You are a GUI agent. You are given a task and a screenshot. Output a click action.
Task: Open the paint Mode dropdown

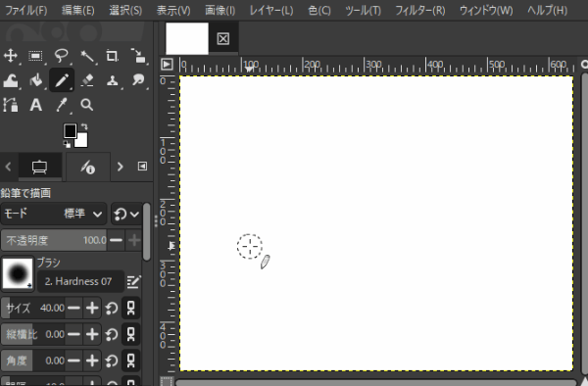coord(54,214)
